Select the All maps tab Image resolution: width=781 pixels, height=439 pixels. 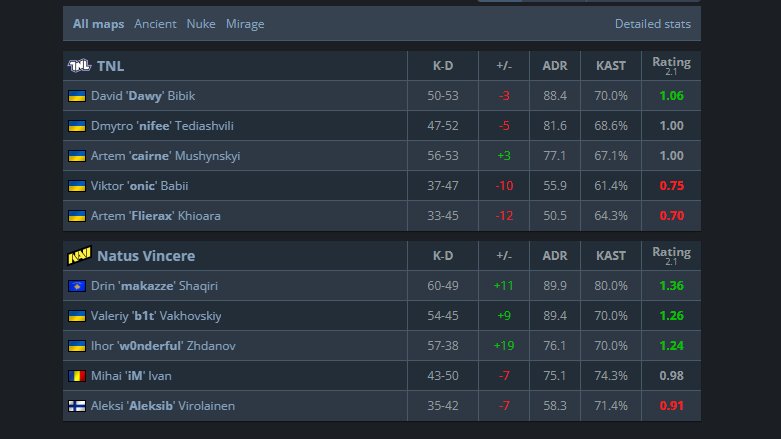tap(98, 23)
